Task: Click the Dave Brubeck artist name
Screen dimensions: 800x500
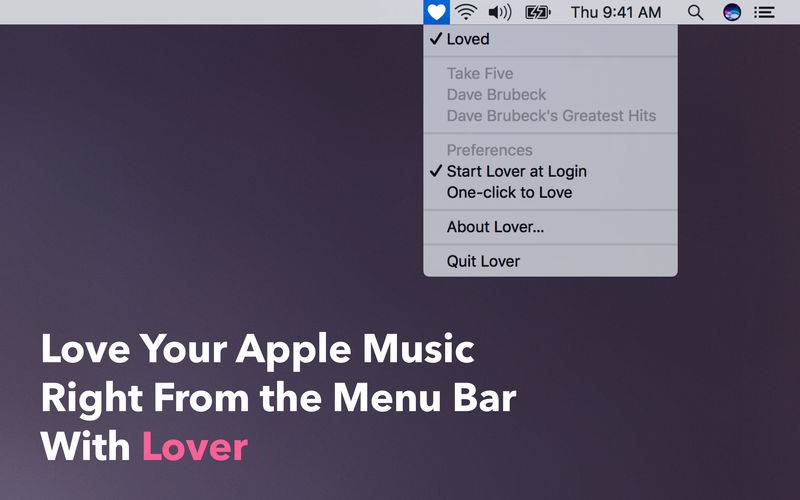Action: tap(496, 94)
